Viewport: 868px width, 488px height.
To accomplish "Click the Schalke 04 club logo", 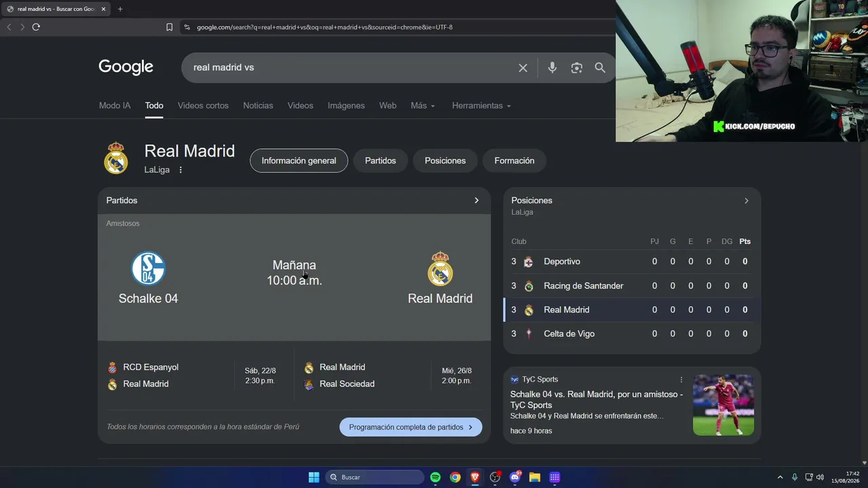I will pyautogui.click(x=149, y=268).
